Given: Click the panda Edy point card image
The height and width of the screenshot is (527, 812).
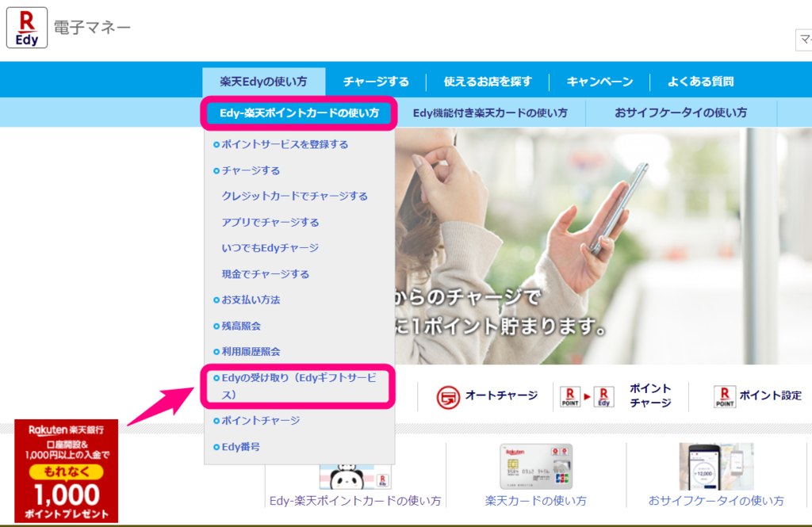Looking at the screenshot, I should 355,477.
